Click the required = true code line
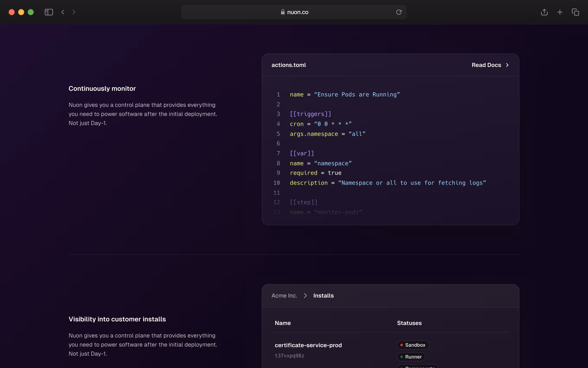588x368 pixels. [x=315, y=173]
